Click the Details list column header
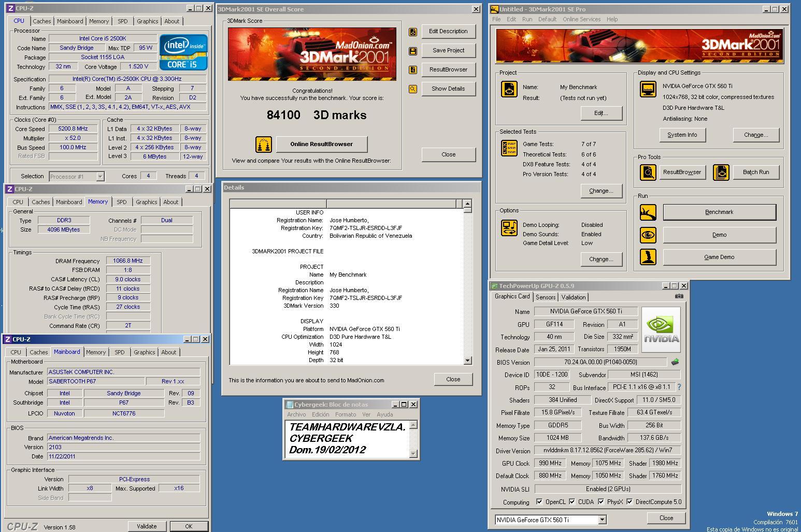The image size is (801, 532). pyautogui.click(x=346, y=204)
